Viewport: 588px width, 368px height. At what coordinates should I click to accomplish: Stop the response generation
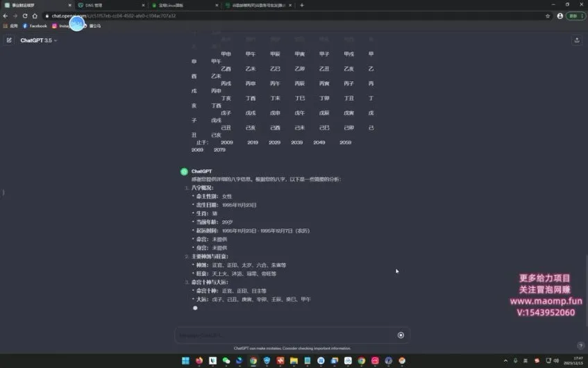[401, 335]
